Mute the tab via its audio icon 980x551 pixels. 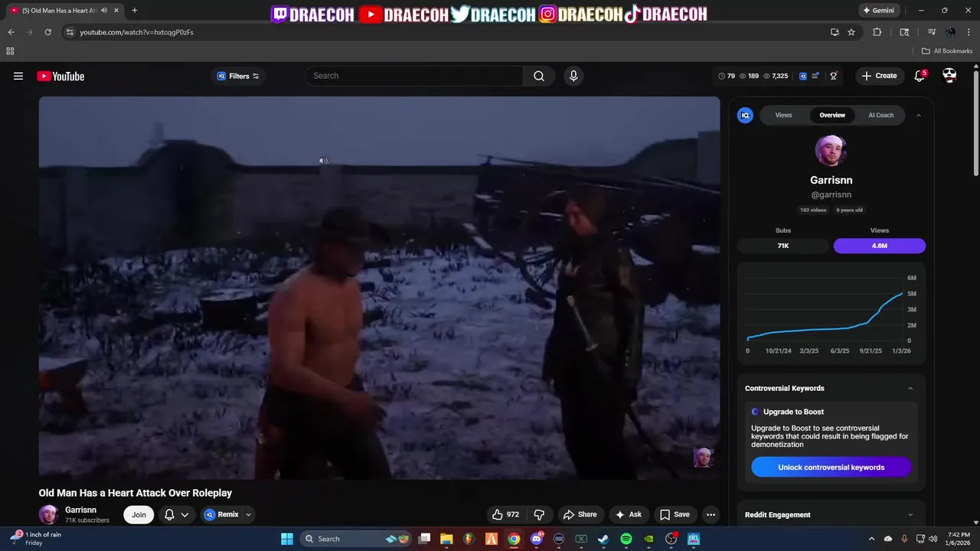pyautogui.click(x=104, y=11)
